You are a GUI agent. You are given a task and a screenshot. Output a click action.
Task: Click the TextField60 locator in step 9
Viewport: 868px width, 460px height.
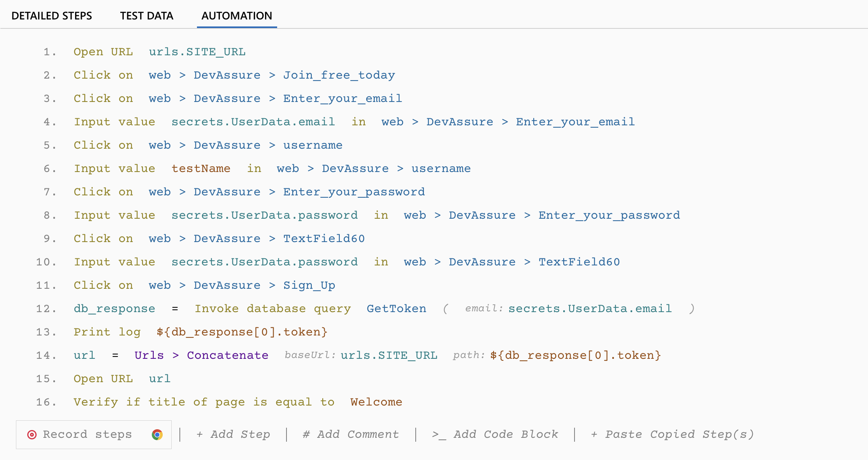(324, 238)
